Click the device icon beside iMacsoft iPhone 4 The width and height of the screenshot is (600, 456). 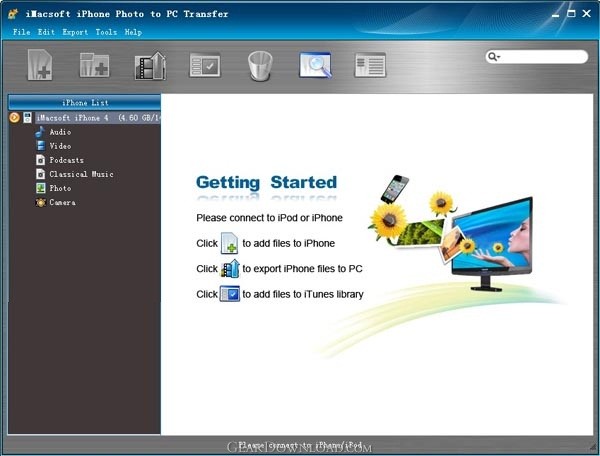pos(28,117)
